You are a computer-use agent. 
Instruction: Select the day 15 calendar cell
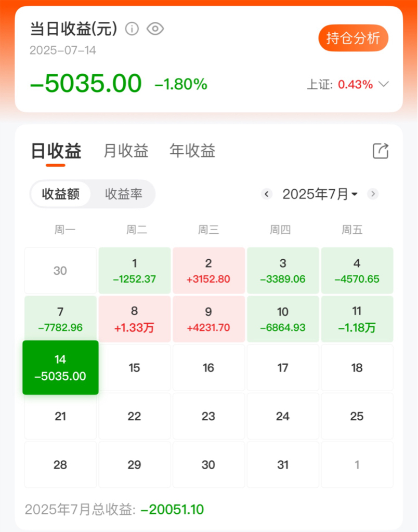tap(135, 367)
